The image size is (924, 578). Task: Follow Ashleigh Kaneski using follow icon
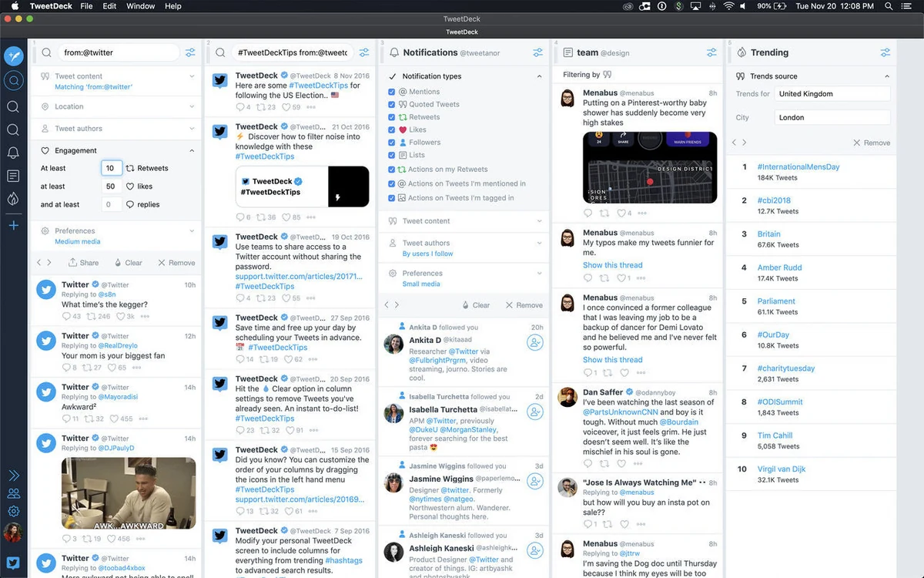pyautogui.click(x=535, y=550)
